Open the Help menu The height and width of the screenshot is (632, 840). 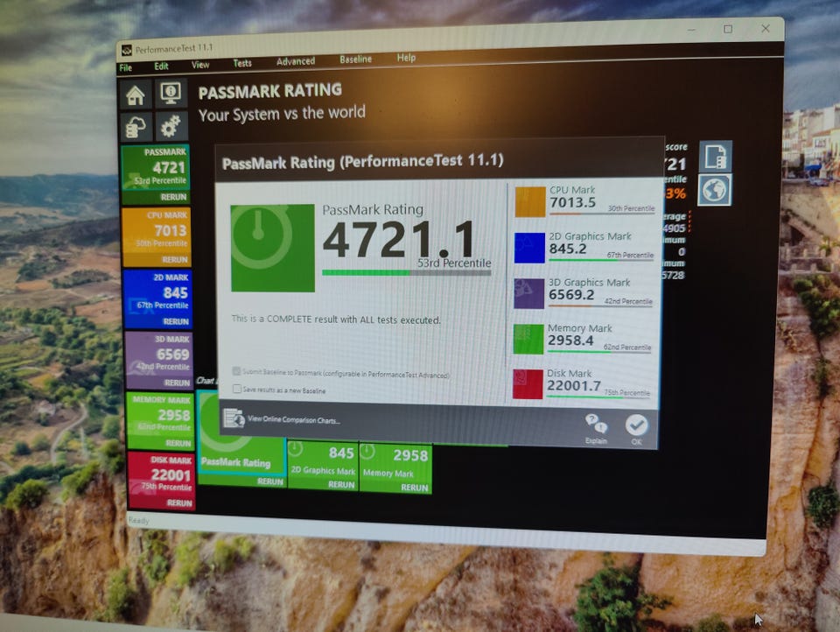[406, 58]
